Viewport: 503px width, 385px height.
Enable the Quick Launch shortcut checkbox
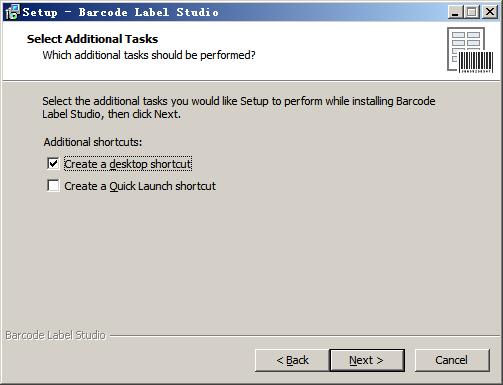tap(53, 186)
